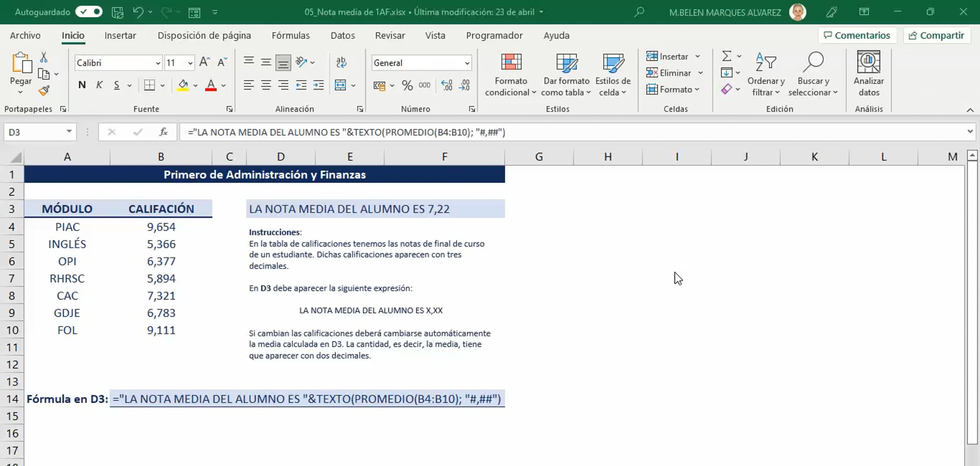The height and width of the screenshot is (466, 980).
Task: Click the Increase font size icon
Action: tap(204, 62)
